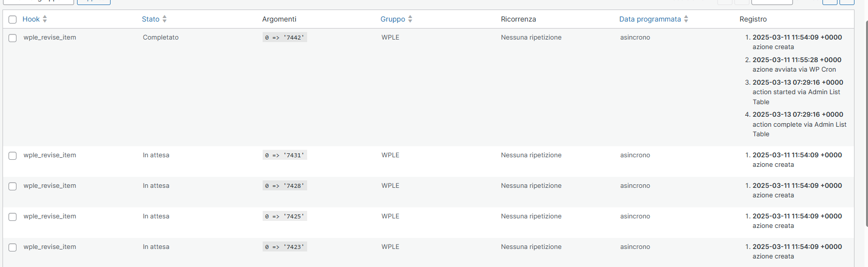
Task: Click the argument value 0 => '7431'
Action: (x=285, y=155)
